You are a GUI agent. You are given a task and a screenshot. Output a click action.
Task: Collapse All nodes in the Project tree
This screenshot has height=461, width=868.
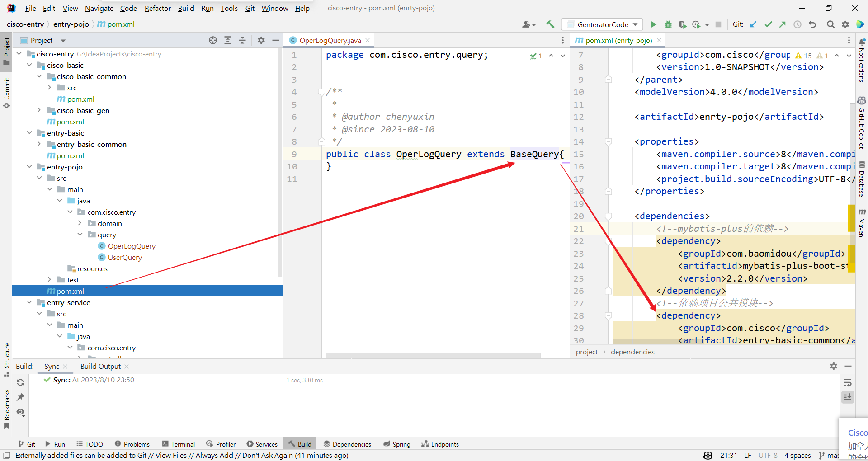tap(243, 40)
